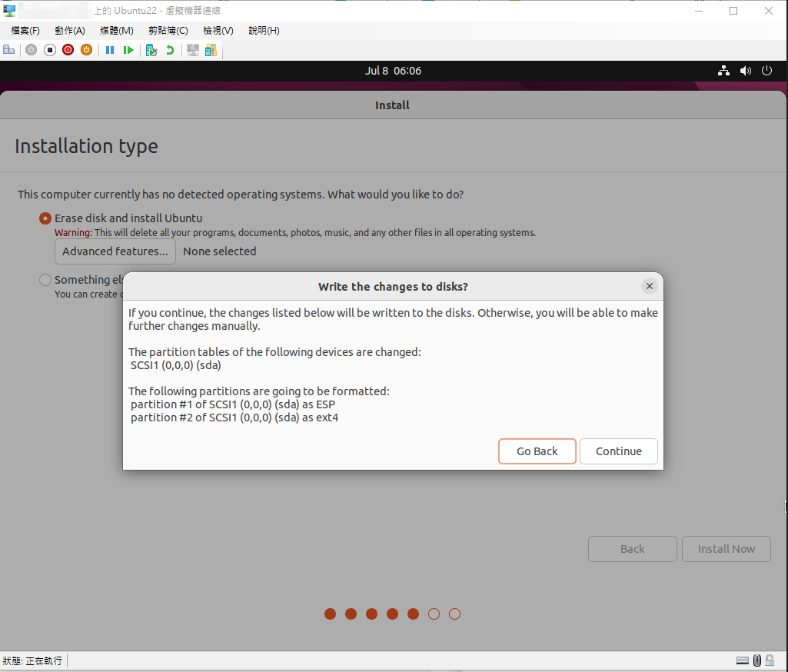Click the installer Back button
Viewport: 788px width, 672px height.
[632, 549]
